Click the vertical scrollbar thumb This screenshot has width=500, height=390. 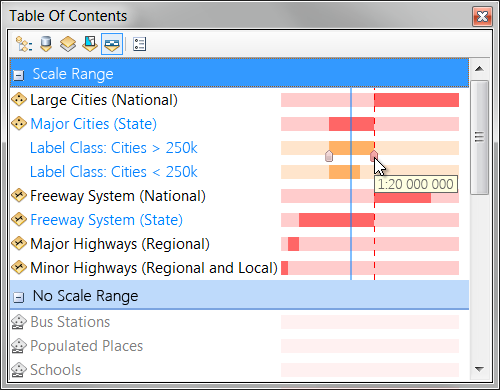coord(479,137)
